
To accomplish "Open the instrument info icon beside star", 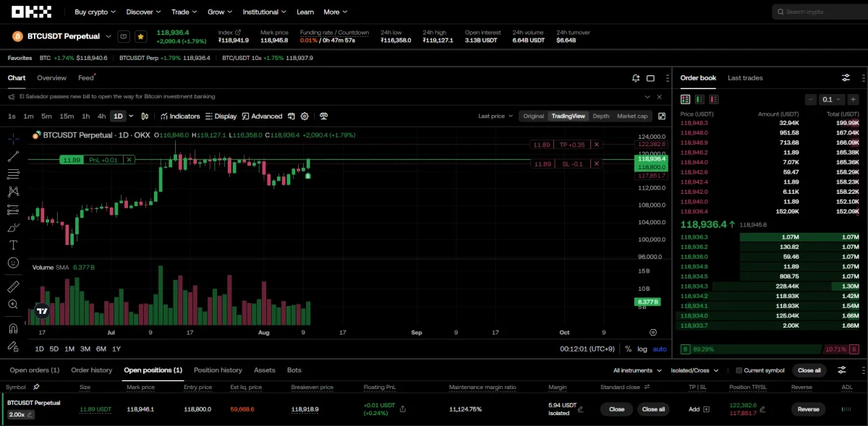I will (124, 36).
